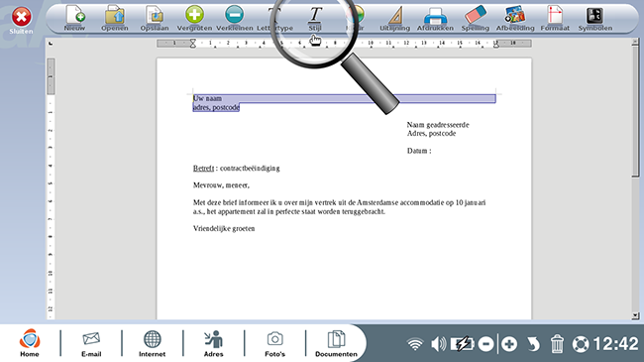Insert special characters via Symbolen
644x362 pixels.
coord(595,19)
